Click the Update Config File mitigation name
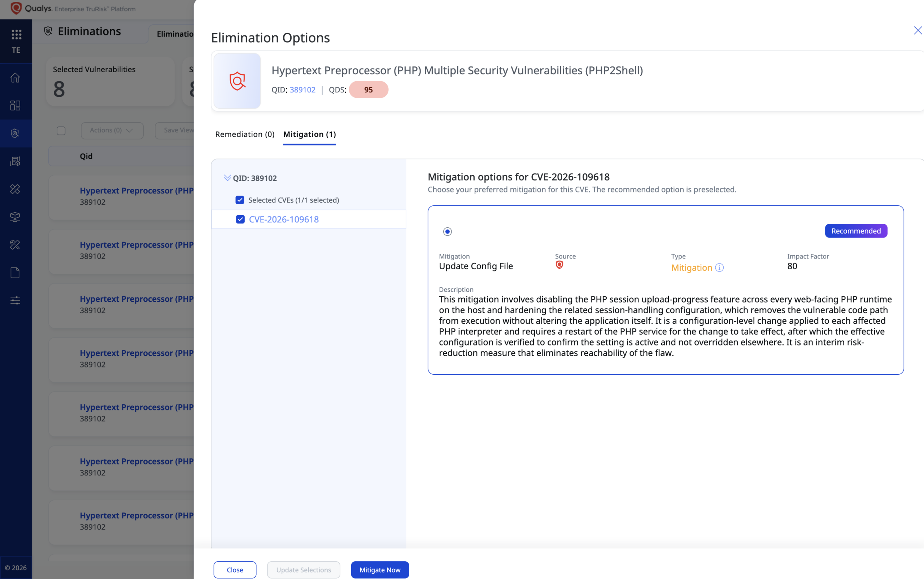 click(x=476, y=266)
